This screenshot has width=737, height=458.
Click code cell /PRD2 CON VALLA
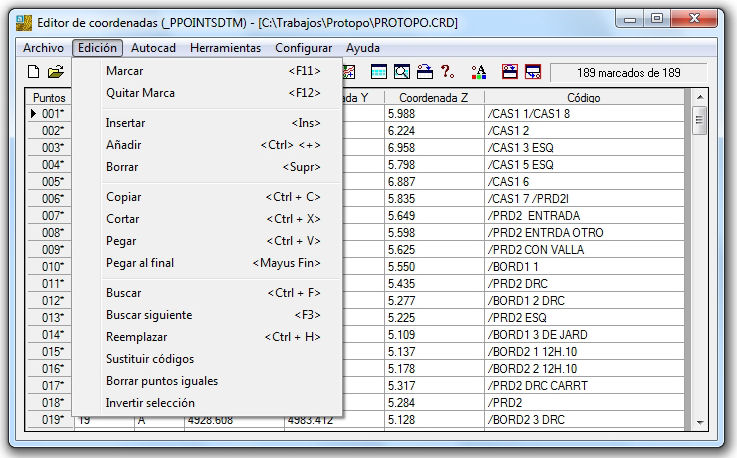click(x=584, y=250)
